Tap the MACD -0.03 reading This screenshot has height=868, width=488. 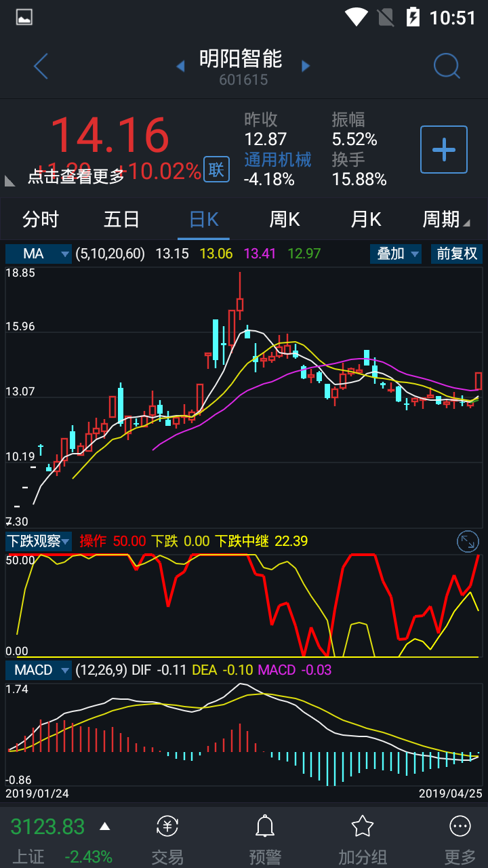pos(295,670)
